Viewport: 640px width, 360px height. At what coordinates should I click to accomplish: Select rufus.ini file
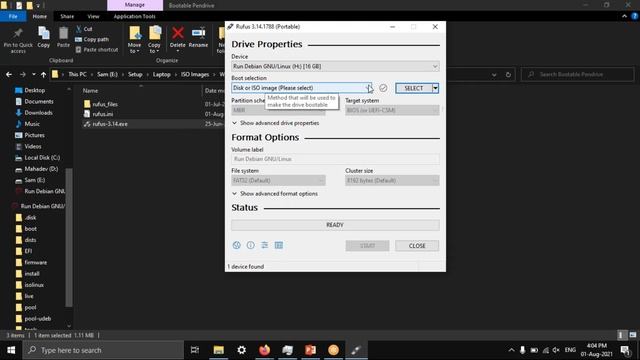tap(102, 114)
